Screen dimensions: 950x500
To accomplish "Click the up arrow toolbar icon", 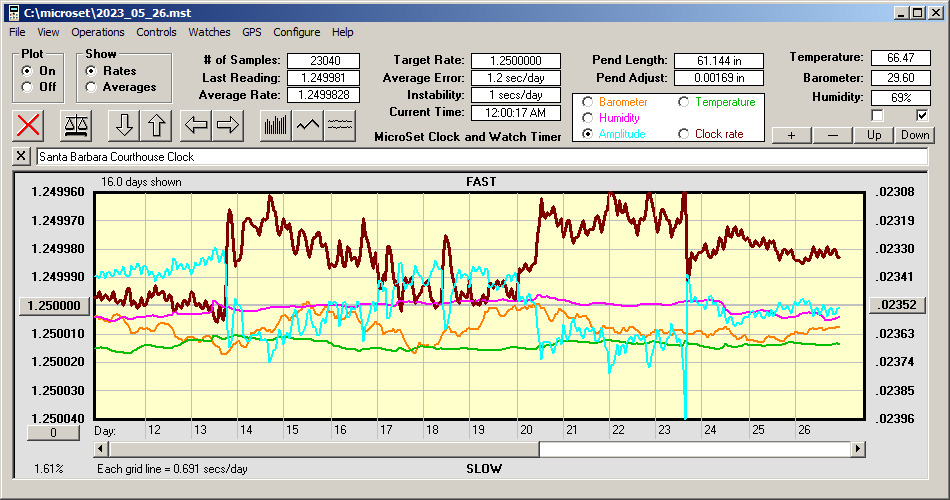I will (x=156, y=125).
